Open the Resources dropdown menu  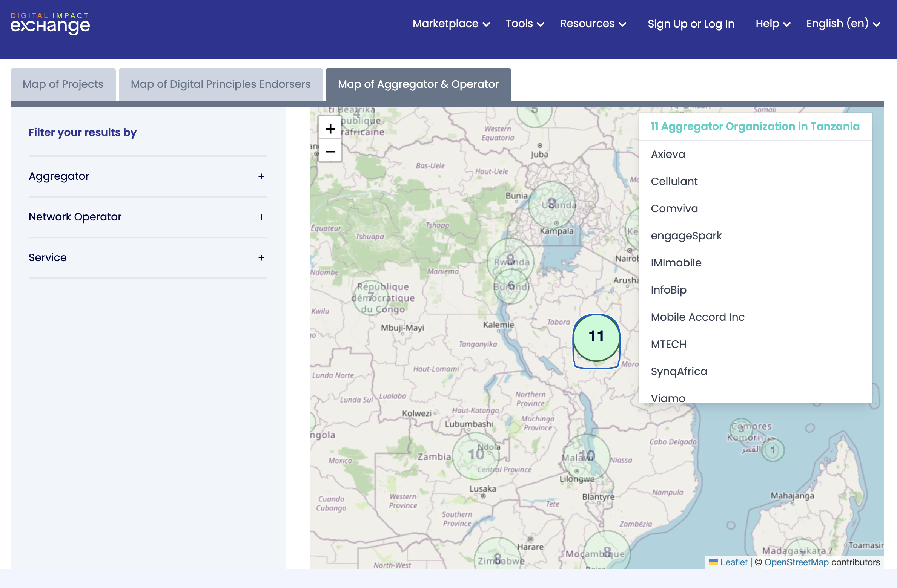[593, 23]
